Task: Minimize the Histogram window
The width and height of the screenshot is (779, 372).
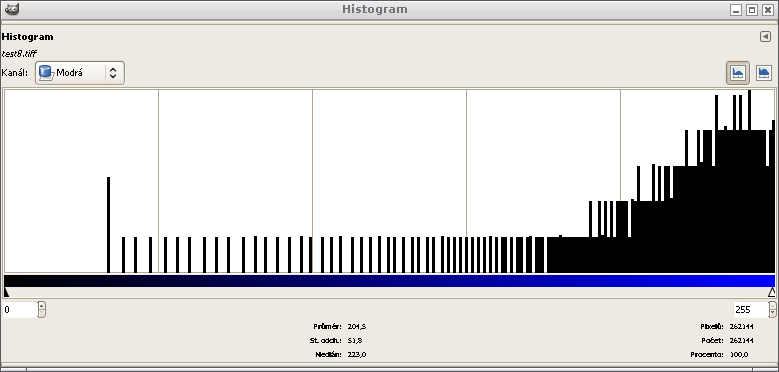Action: coord(736,10)
